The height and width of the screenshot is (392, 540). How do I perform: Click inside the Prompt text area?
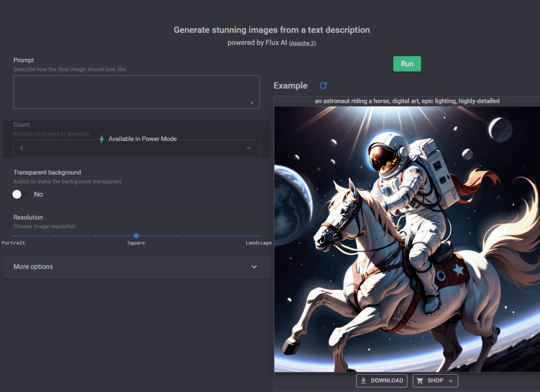pyautogui.click(x=137, y=92)
